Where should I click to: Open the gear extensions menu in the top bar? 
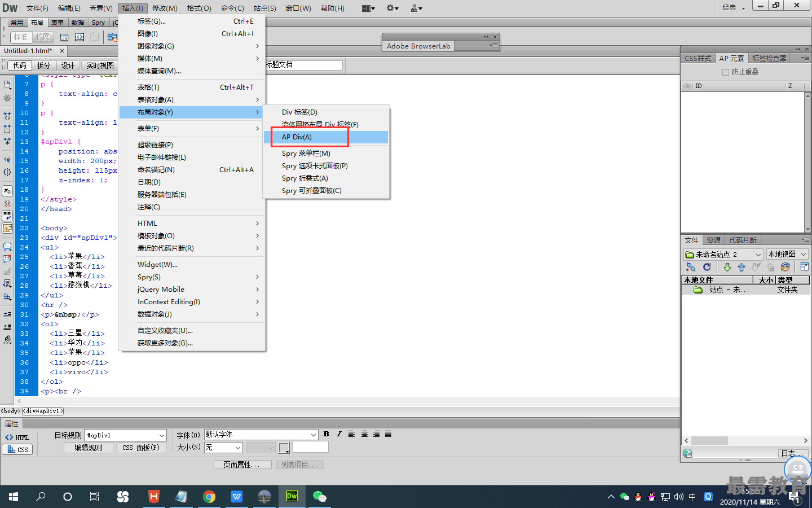point(392,8)
